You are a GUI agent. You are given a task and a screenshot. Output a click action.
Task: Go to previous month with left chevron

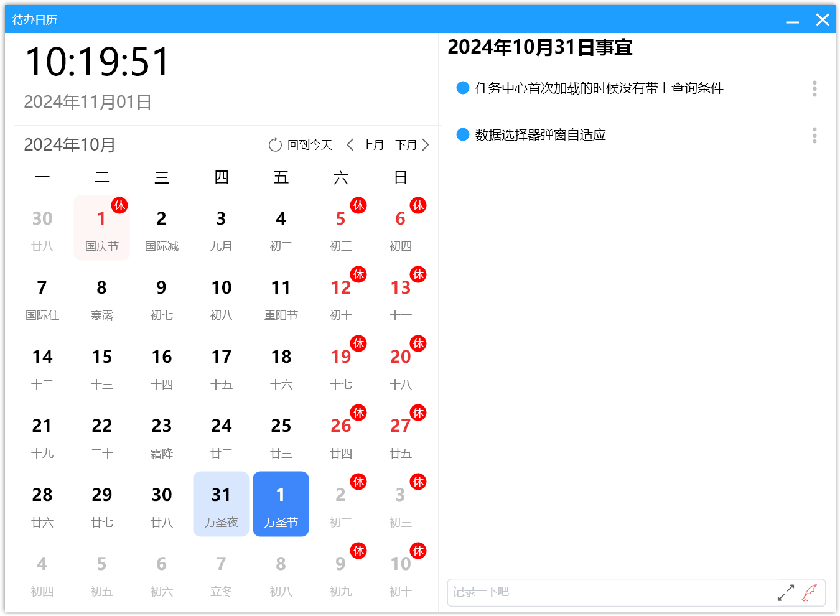click(x=350, y=145)
